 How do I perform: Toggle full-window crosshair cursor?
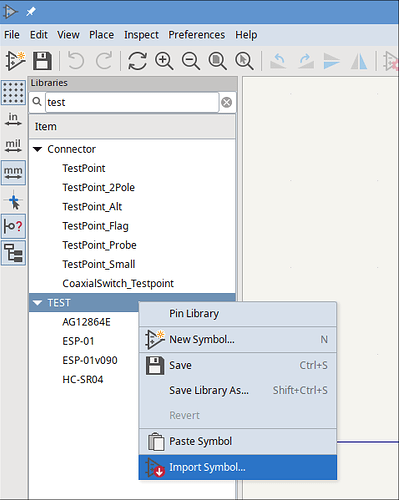[x=13, y=200]
